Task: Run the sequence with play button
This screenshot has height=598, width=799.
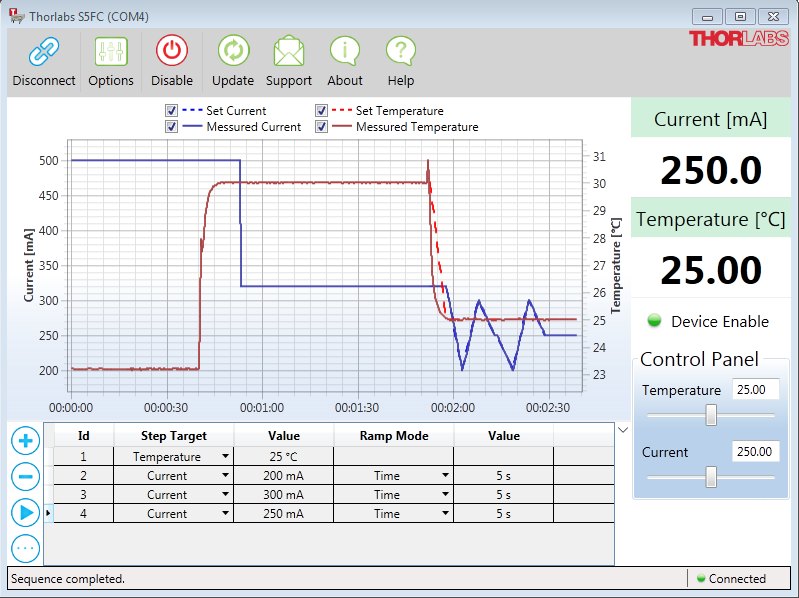Action: [x=26, y=512]
